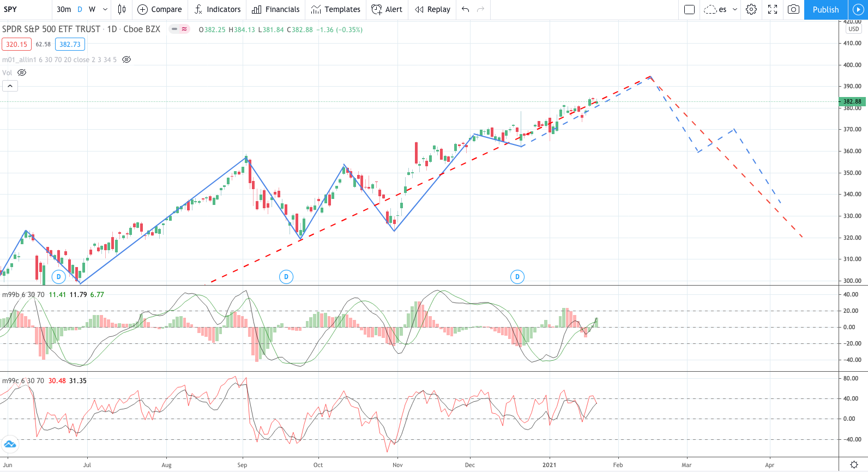Open time axis settings gear at bottom right
868x472 pixels.
(854, 465)
